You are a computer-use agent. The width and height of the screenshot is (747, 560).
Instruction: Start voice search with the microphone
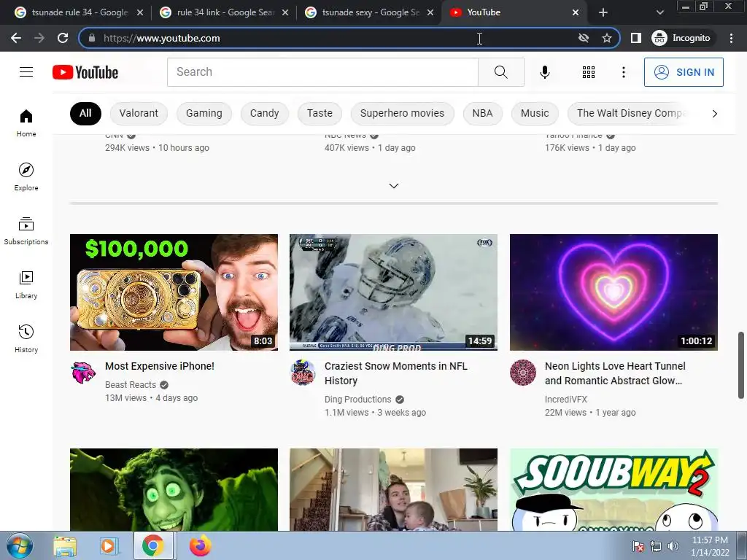[x=544, y=72]
